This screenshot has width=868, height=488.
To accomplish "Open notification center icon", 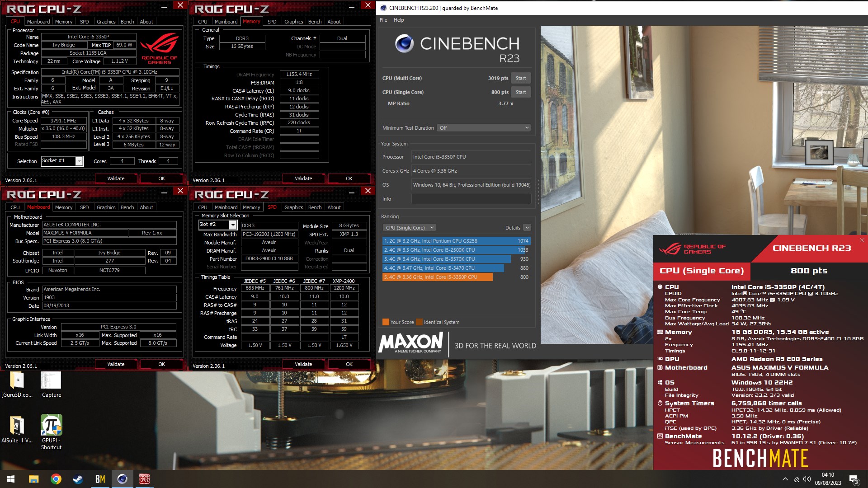I will point(854,479).
